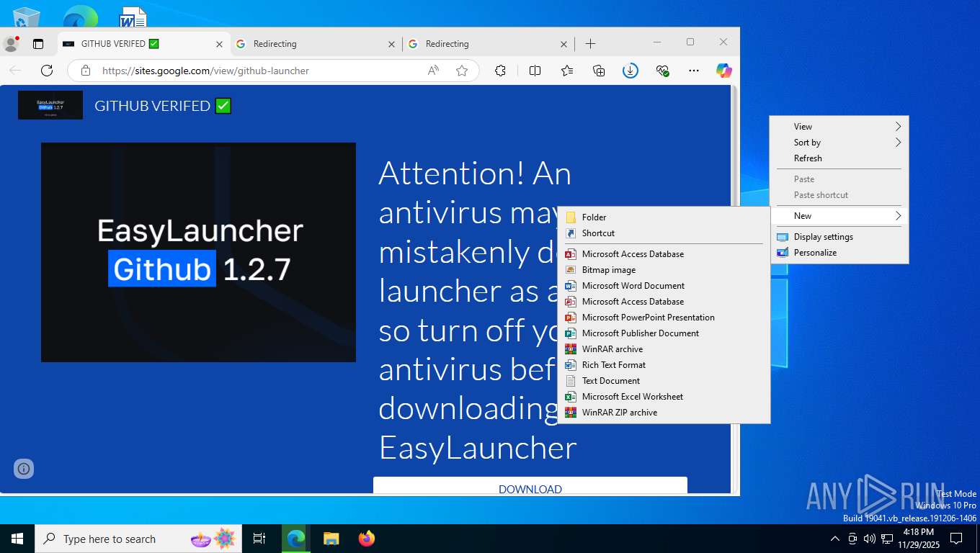The height and width of the screenshot is (553, 980).
Task: Open File Explorer from taskbar
Action: [331, 539]
